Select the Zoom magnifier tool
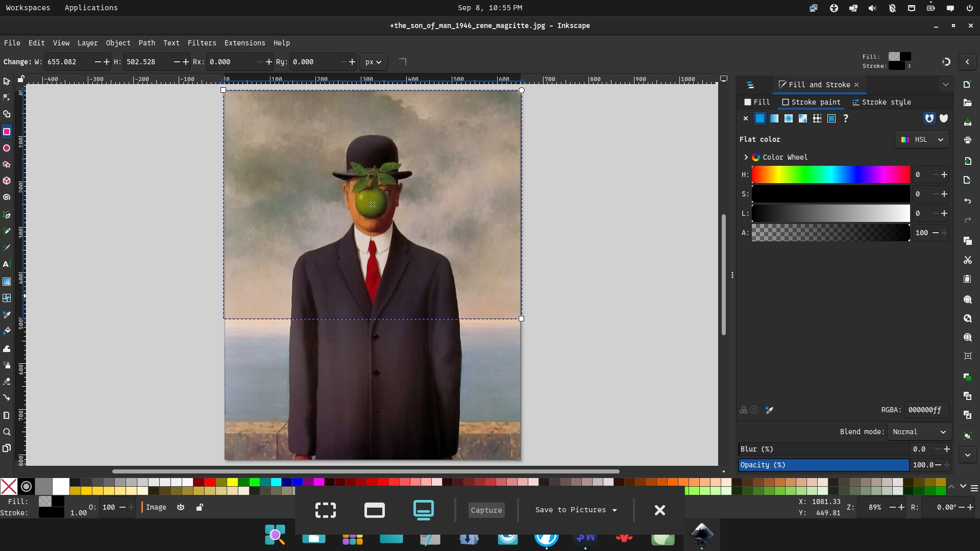Image resolution: width=980 pixels, height=551 pixels. pos(7,432)
